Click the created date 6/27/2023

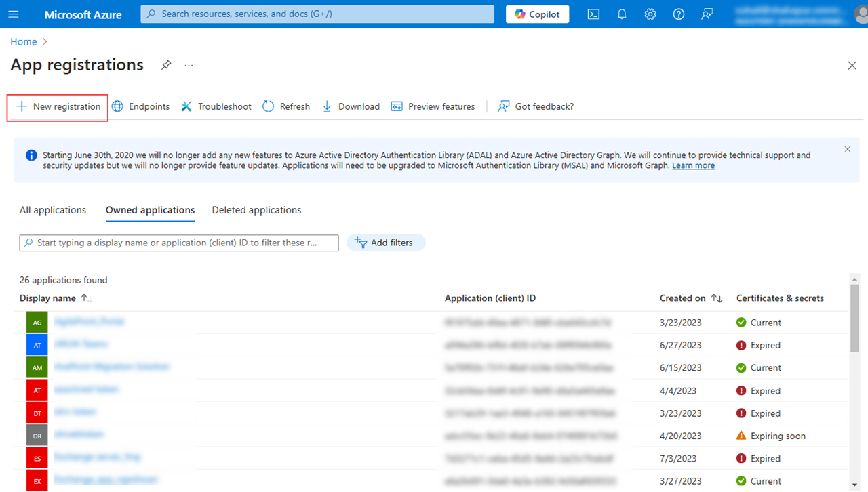[681, 345]
